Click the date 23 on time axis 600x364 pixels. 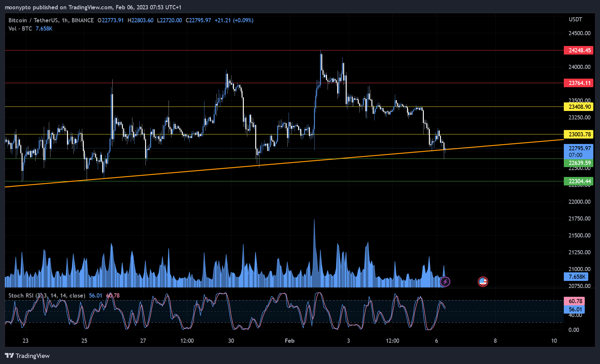point(25,341)
